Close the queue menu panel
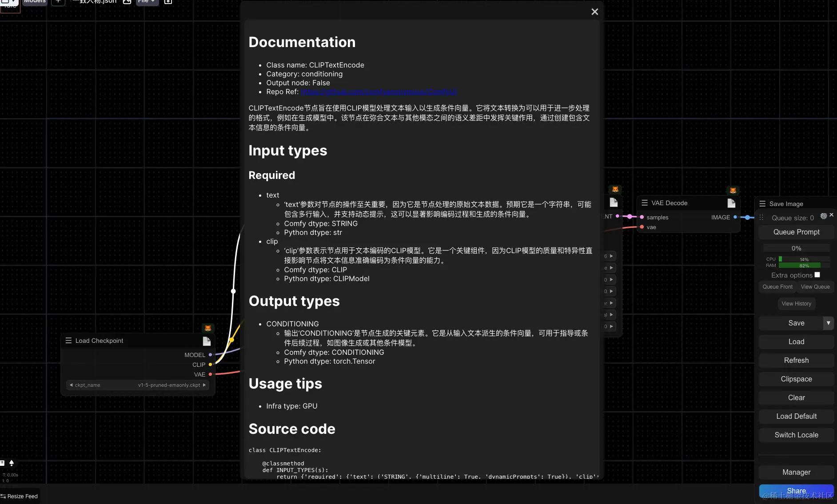837x504 pixels. click(x=832, y=215)
